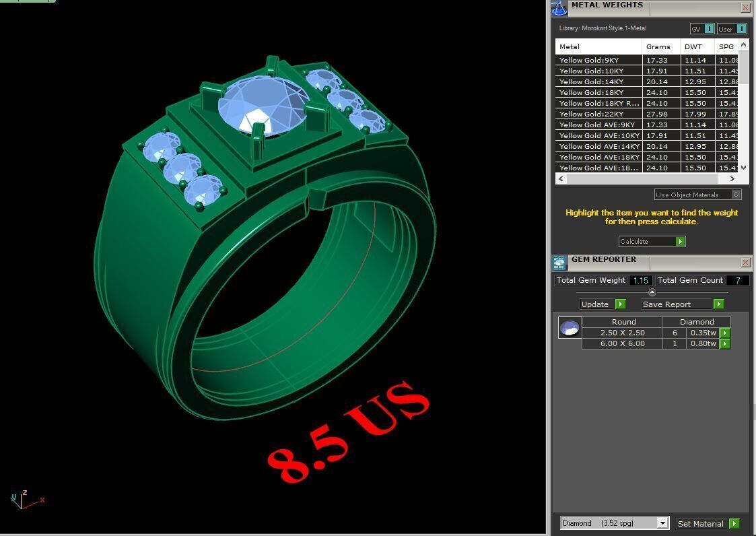Click the metal list scroll up arrow
The height and width of the screenshot is (536, 756).
[x=743, y=44]
